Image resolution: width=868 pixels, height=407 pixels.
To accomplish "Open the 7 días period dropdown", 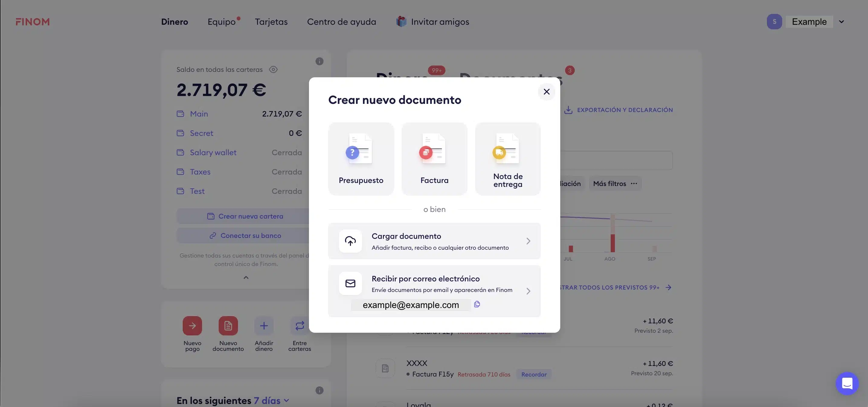I will click(271, 401).
